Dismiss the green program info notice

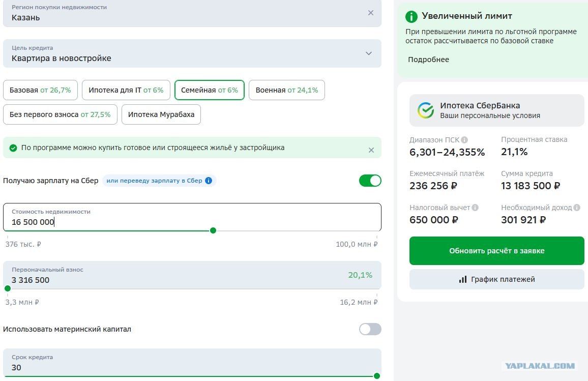(371, 150)
